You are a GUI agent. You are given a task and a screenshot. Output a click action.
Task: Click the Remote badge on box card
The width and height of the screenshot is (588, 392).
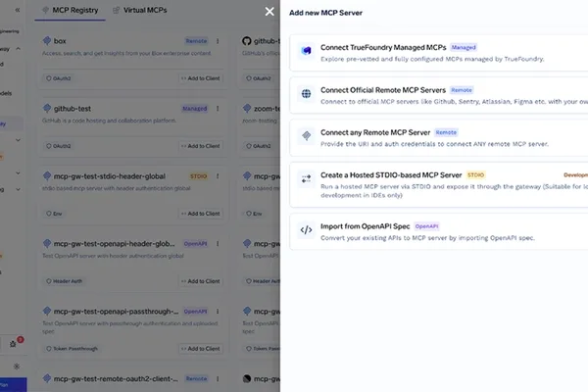(196, 41)
